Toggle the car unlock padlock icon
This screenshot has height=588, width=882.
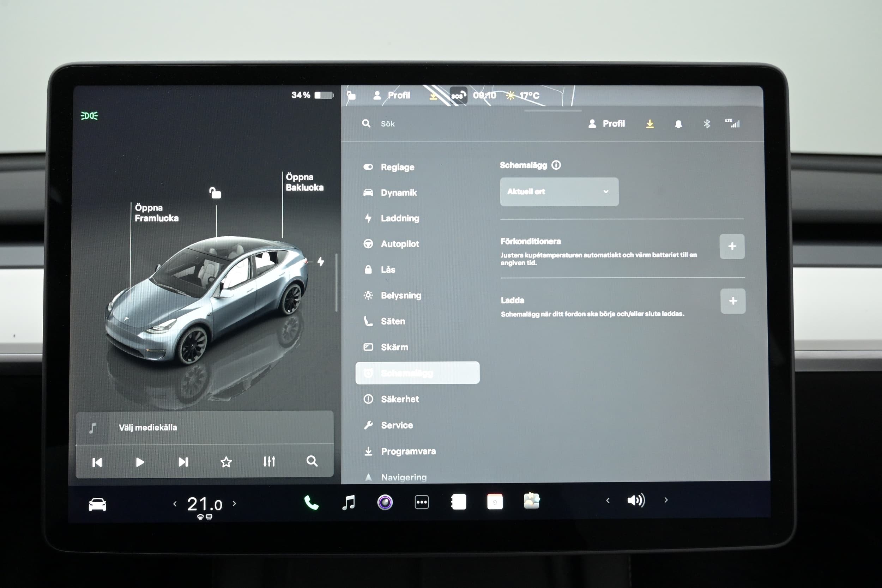coord(215,193)
